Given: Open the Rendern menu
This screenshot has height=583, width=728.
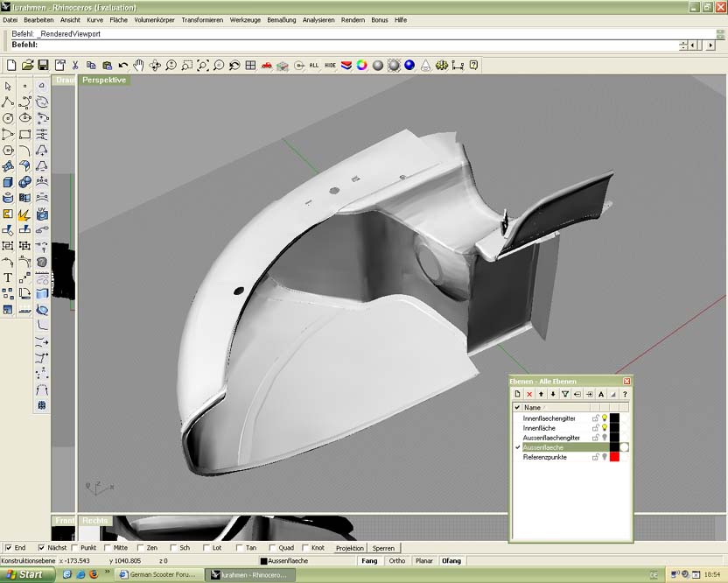Looking at the screenshot, I should point(353,19).
